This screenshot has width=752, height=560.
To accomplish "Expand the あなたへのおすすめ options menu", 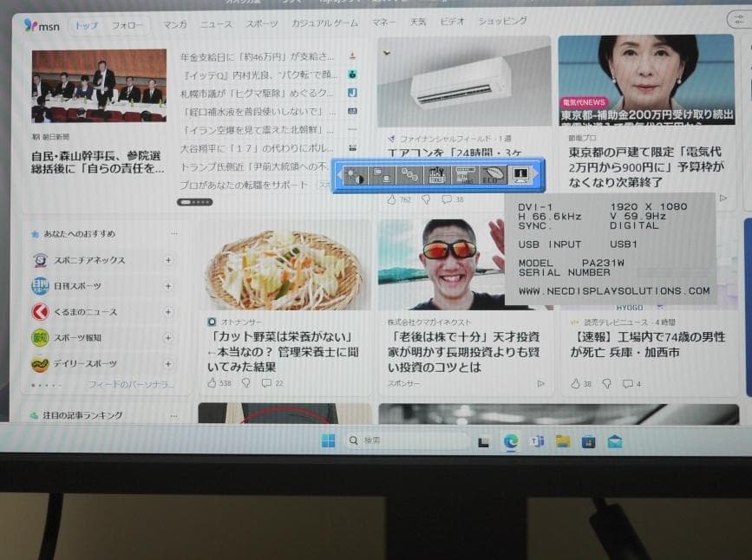I will [x=173, y=233].
